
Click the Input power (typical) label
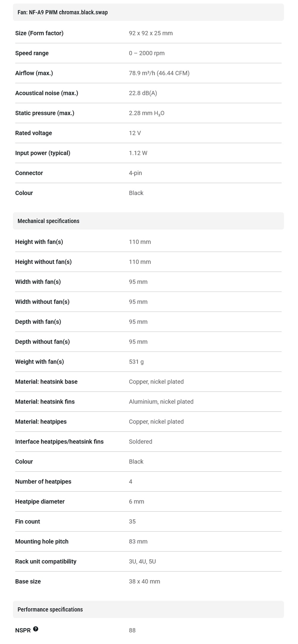43,153
